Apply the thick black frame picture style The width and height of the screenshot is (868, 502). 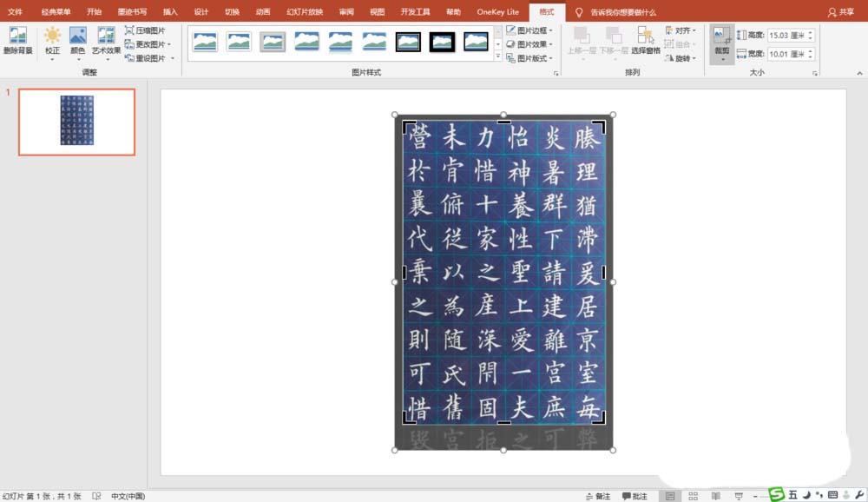pos(442,42)
